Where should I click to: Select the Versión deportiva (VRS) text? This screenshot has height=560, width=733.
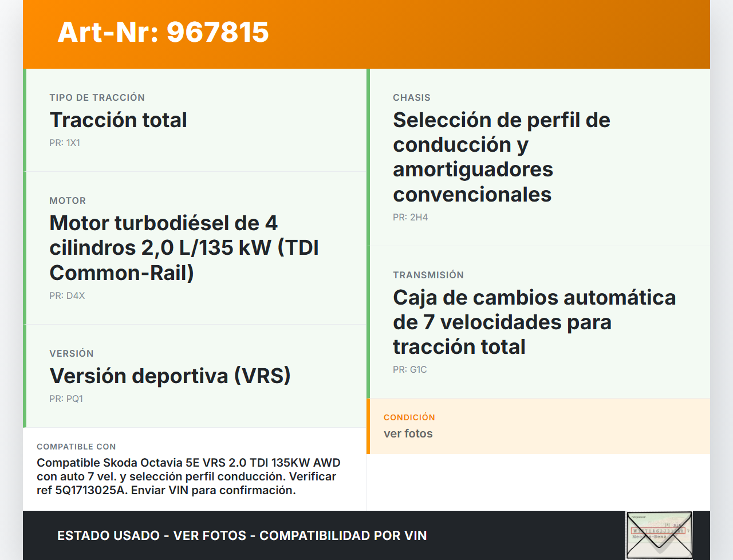point(170,376)
